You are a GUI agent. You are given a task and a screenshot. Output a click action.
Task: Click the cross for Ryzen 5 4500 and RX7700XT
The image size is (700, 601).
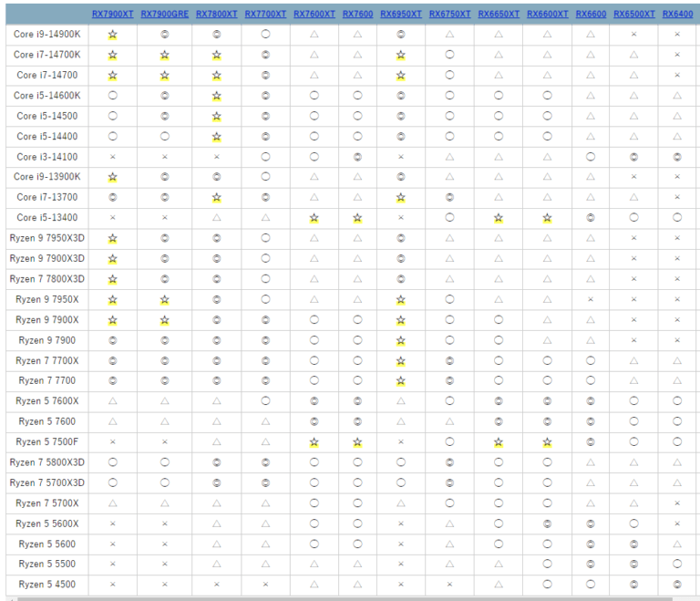click(265, 584)
